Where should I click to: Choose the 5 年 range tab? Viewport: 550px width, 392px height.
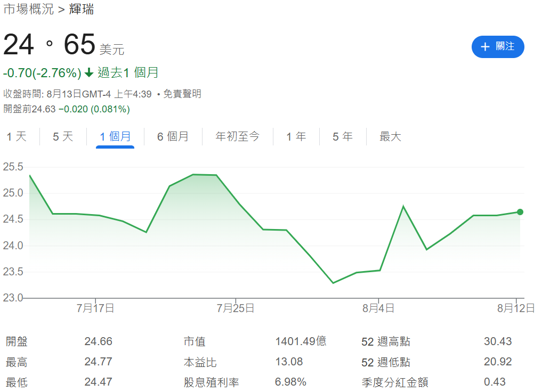tap(342, 136)
